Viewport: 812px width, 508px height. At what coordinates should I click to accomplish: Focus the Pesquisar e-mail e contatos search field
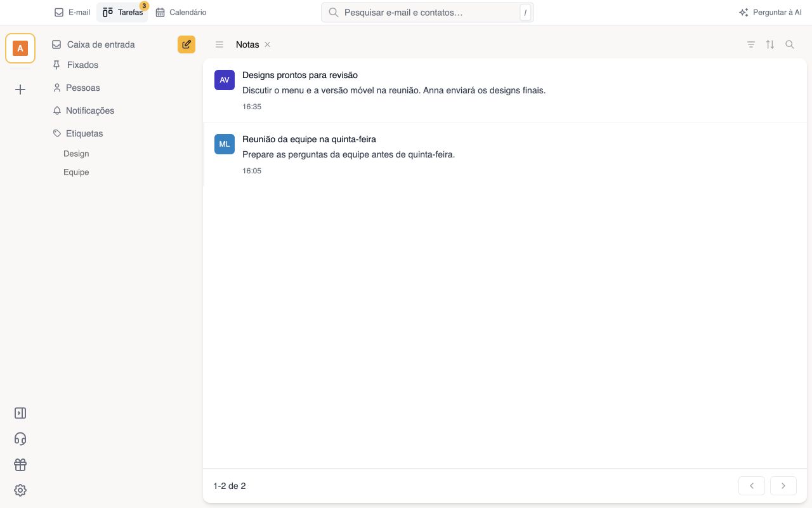tap(428, 12)
